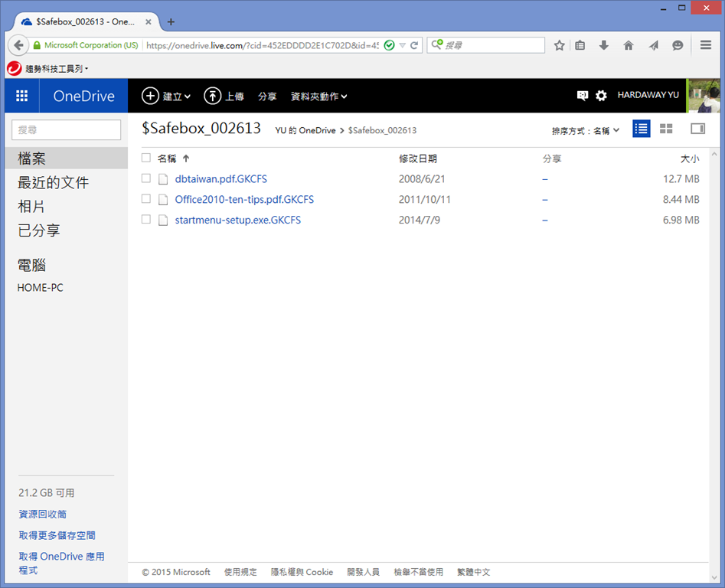Click the startmenu-setup.exe file icon
This screenshot has width=725, height=588.
(x=163, y=220)
